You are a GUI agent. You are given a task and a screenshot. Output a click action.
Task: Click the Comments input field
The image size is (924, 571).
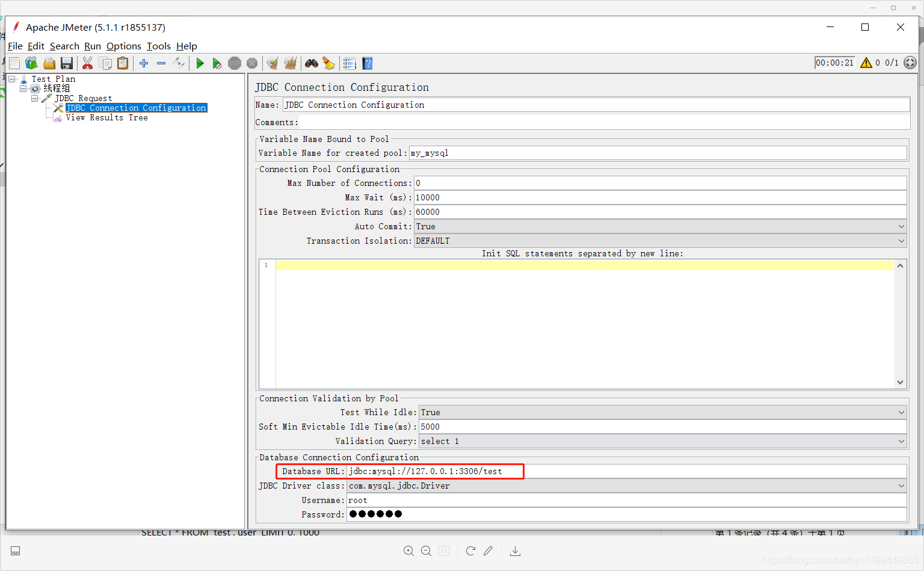click(x=605, y=122)
